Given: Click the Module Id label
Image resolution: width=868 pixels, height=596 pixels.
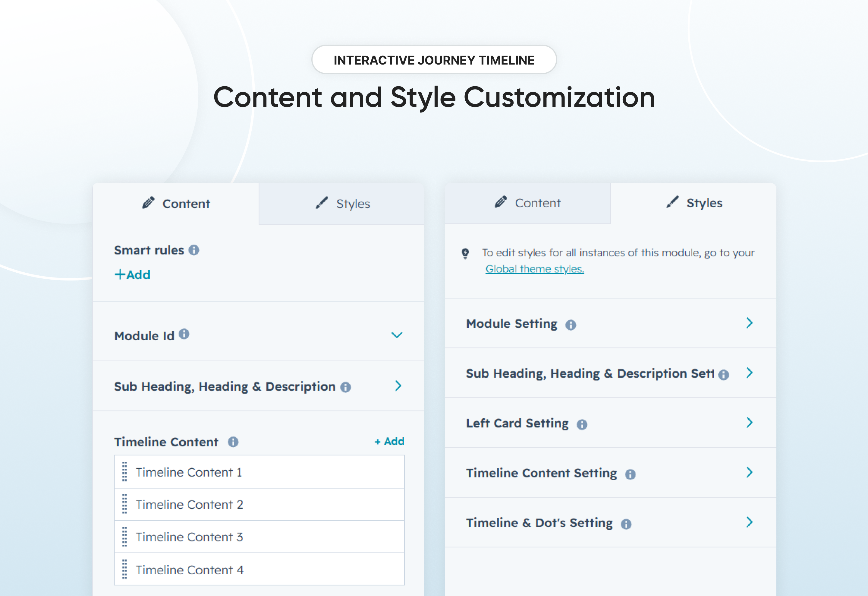Looking at the screenshot, I should click(x=144, y=336).
